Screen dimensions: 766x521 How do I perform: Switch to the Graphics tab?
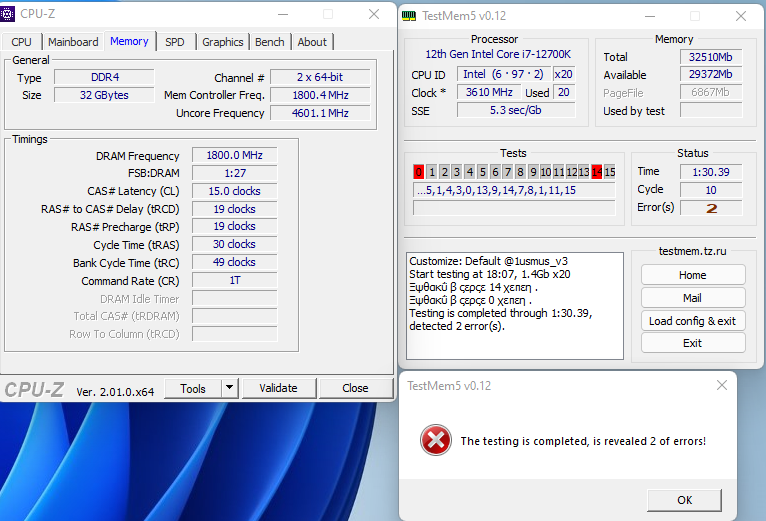(x=223, y=42)
